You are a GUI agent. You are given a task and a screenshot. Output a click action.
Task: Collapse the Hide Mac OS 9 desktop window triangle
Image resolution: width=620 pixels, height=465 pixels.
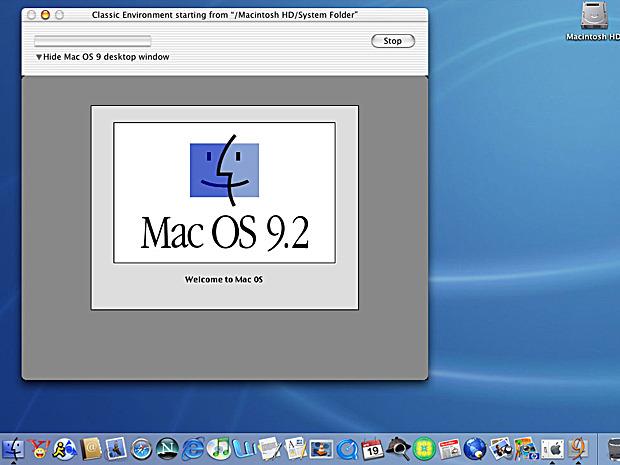[39, 57]
